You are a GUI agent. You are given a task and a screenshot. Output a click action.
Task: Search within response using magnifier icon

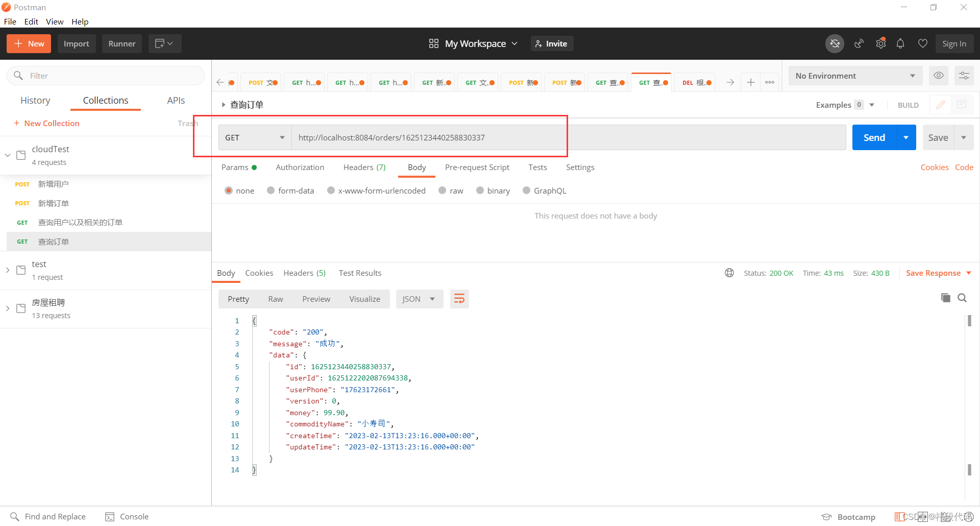coord(963,298)
